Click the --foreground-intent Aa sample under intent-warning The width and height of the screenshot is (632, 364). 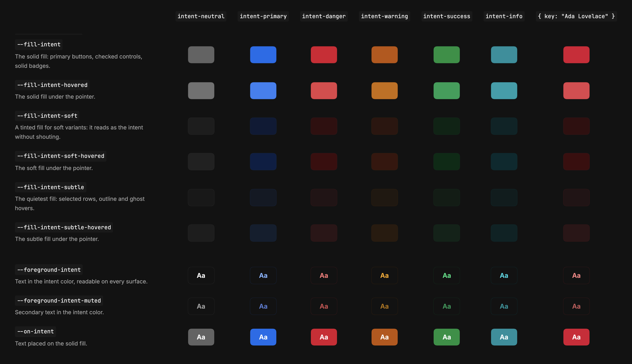tap(384, 275)
